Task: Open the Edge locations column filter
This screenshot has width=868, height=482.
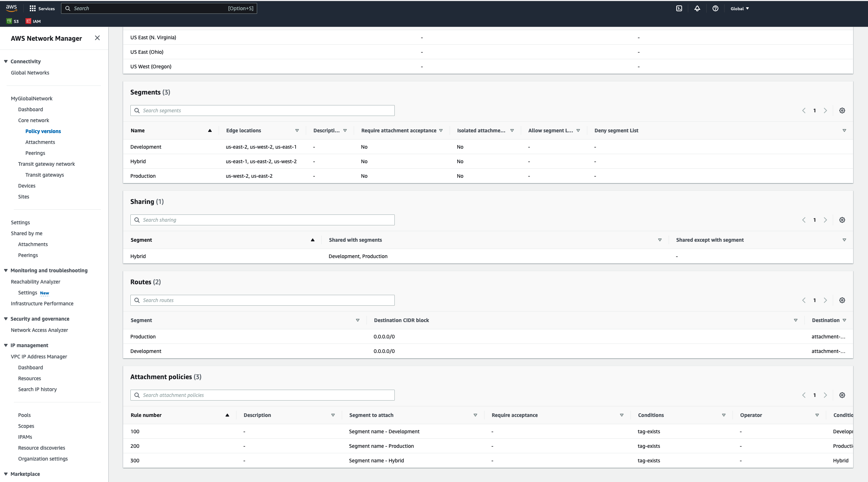Action: (297, 130)
